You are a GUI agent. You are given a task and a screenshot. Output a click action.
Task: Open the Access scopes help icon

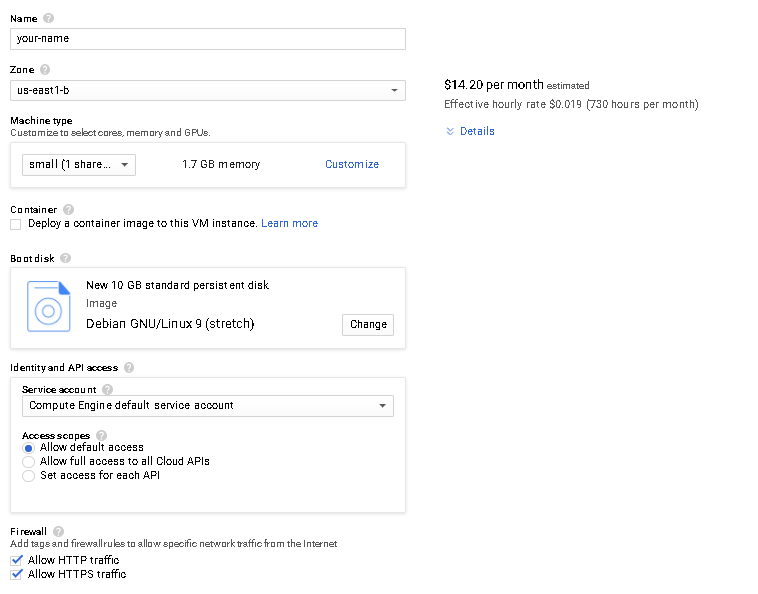pyautogui.click(x=101, y=435)
